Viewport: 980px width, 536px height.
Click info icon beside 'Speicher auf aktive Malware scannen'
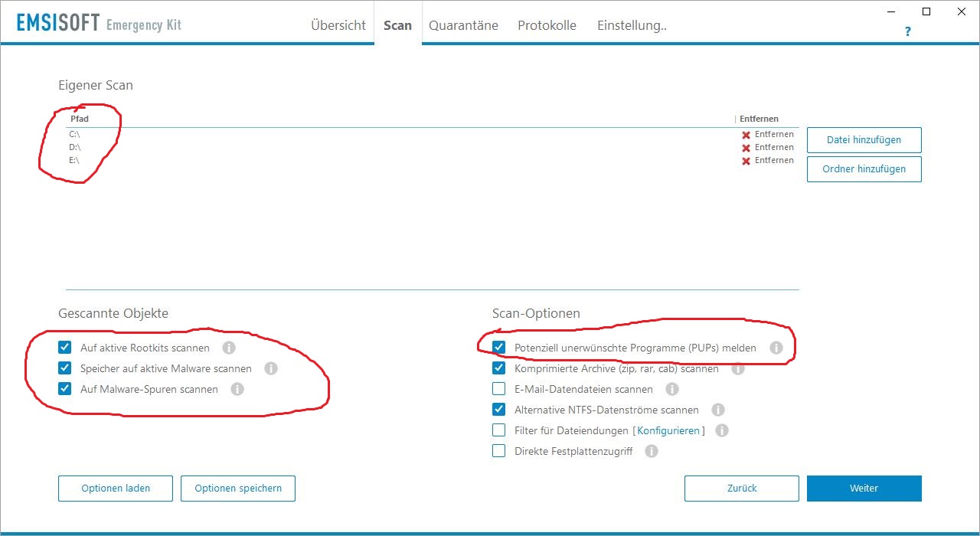(270, 368)
